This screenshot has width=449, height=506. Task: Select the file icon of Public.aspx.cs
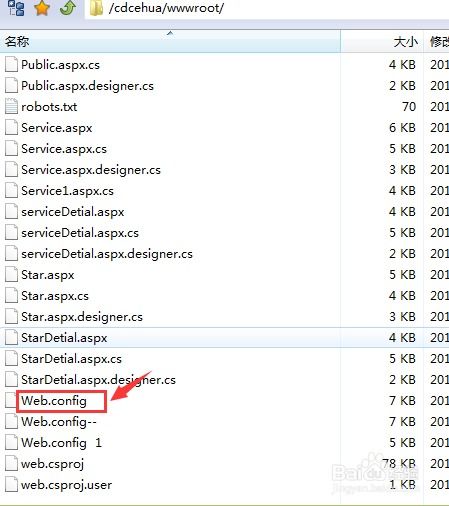11,65
